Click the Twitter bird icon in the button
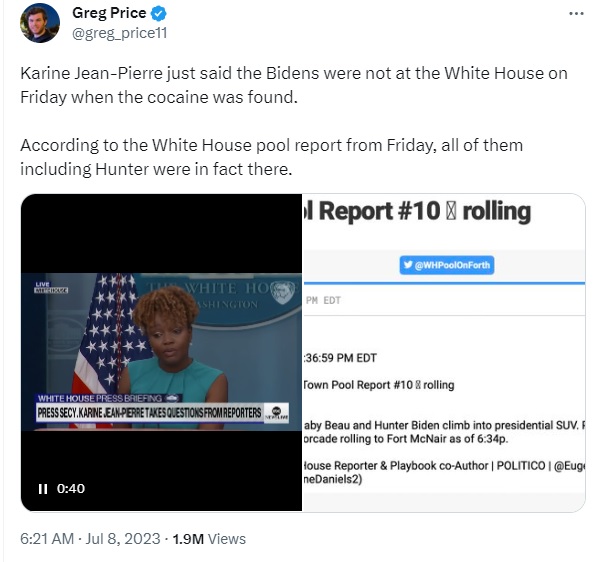Screen dimensions: 601x562 (409, 265)
